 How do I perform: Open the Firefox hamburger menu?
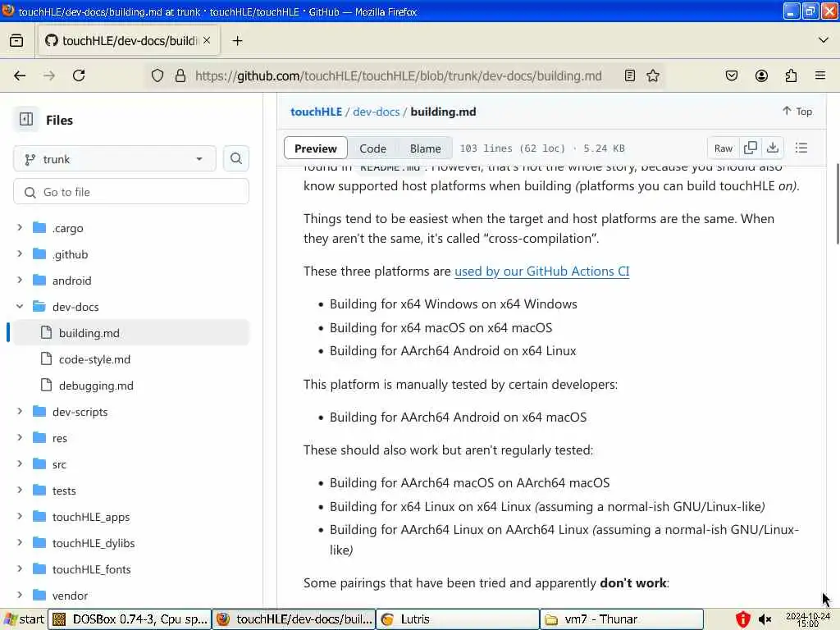coord(820,75)
